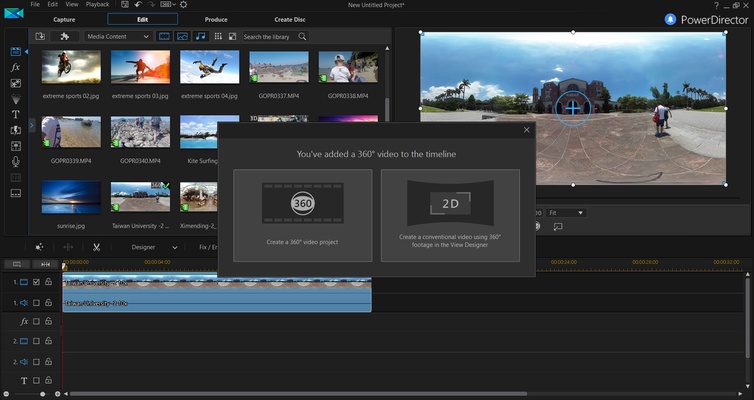
Task: Uncheck video track 1 enable checkbox
Action: tap(36, 283)
